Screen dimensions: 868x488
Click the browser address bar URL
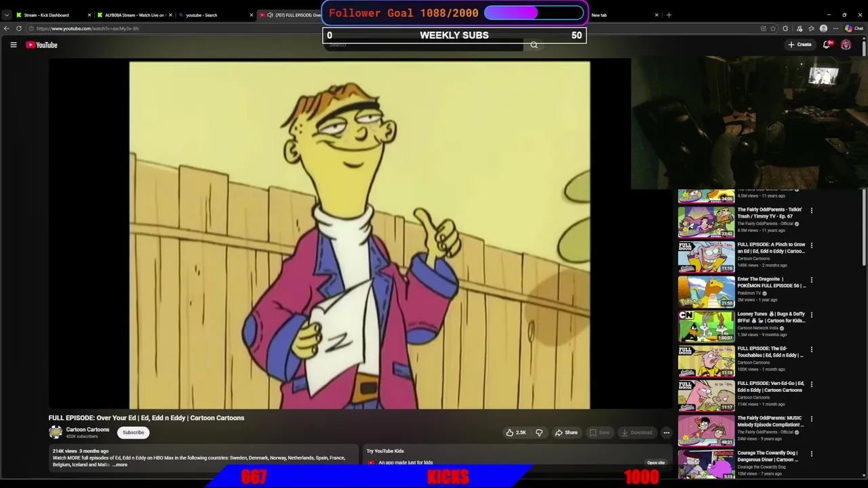pyautogui.click(x=88, y=28)
